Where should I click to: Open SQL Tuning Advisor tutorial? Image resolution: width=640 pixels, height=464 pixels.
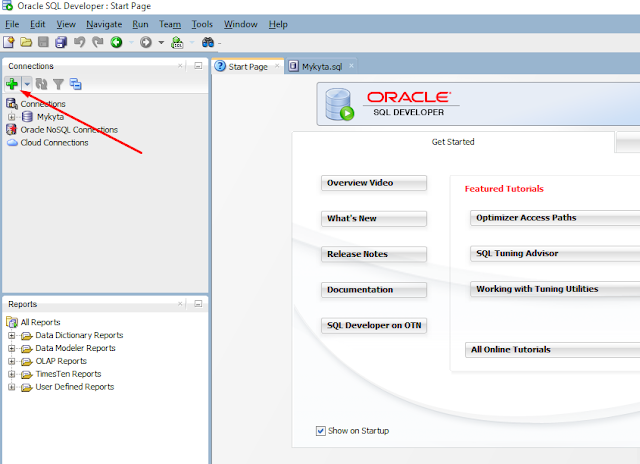click(x=555, y=253)
